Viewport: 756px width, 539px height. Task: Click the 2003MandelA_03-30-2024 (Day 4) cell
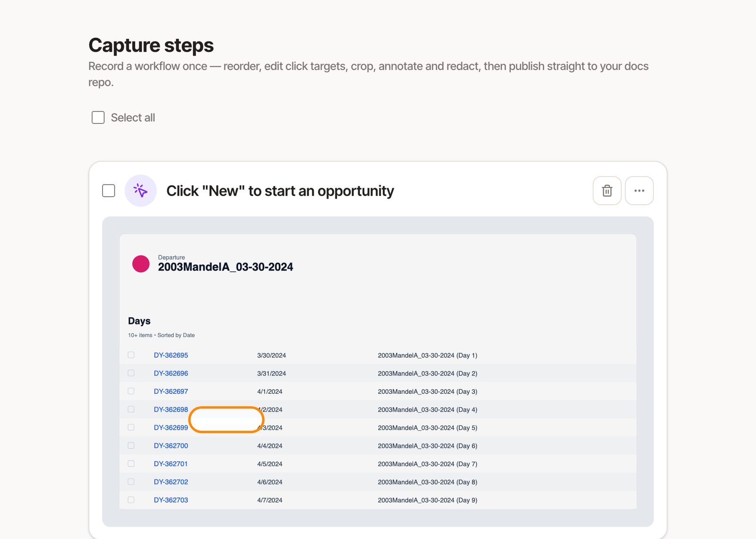[427, 410]
